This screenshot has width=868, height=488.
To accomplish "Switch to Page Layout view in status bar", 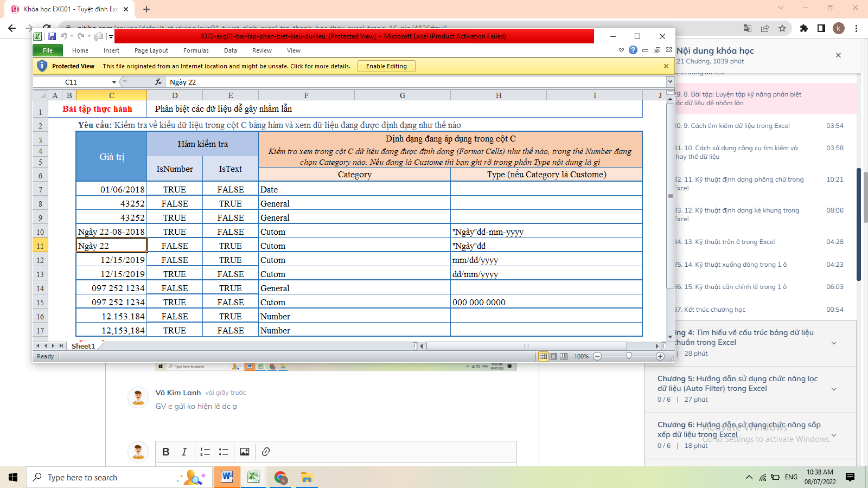I will [553, 356].
